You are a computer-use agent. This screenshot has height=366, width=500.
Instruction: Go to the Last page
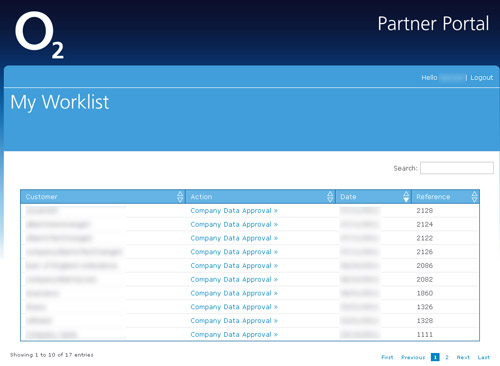click(x=484, y=357)
